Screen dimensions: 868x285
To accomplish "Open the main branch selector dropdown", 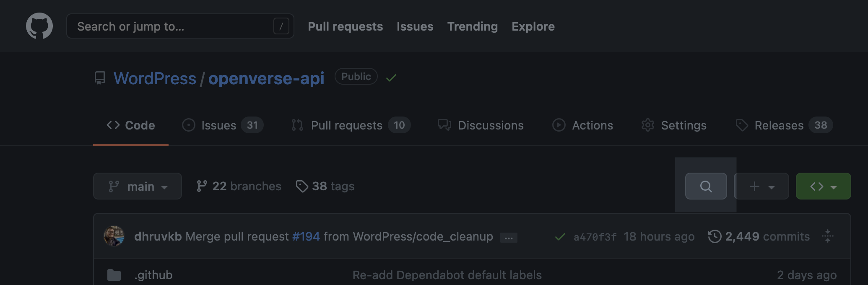I will click(137, 186).
